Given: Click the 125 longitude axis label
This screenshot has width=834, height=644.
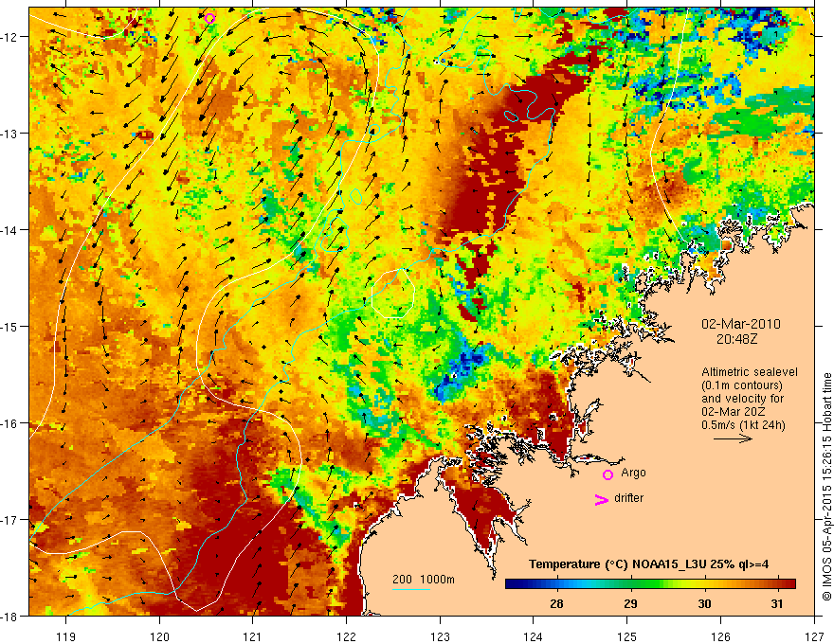Looking at the screenshot, I should [x=626, y=636].
